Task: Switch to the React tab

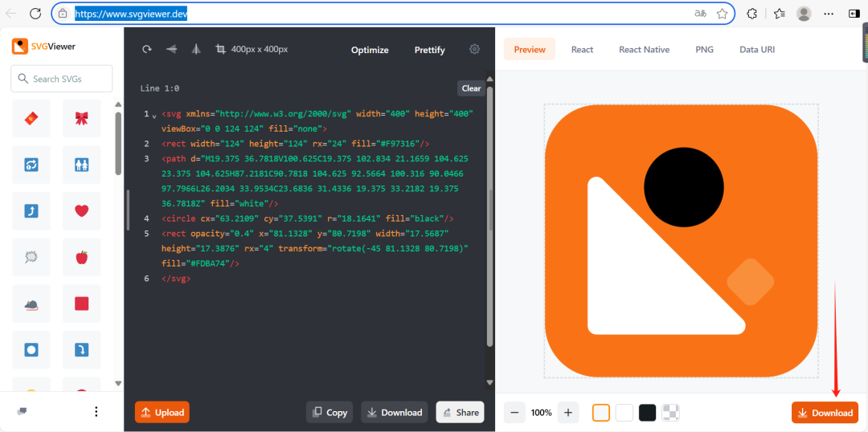Action: (583, 49)
